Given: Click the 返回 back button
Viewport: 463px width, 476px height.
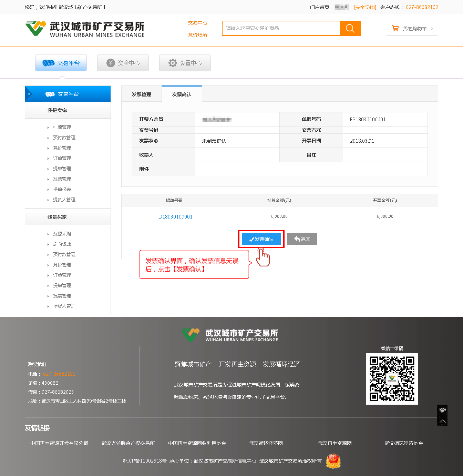Looking at the screenshot, I should (x=302, y=239).
